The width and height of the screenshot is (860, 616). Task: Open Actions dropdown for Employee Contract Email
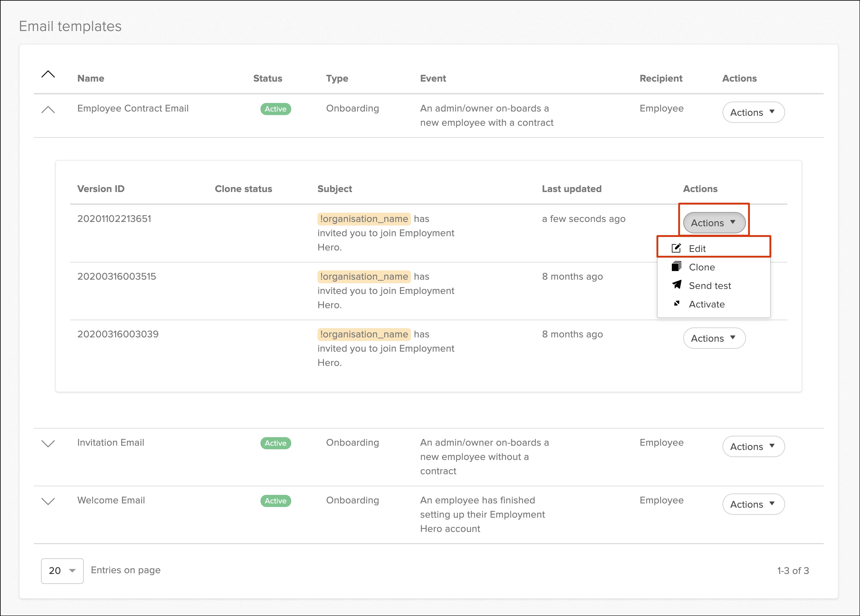[x=753, y=112]
